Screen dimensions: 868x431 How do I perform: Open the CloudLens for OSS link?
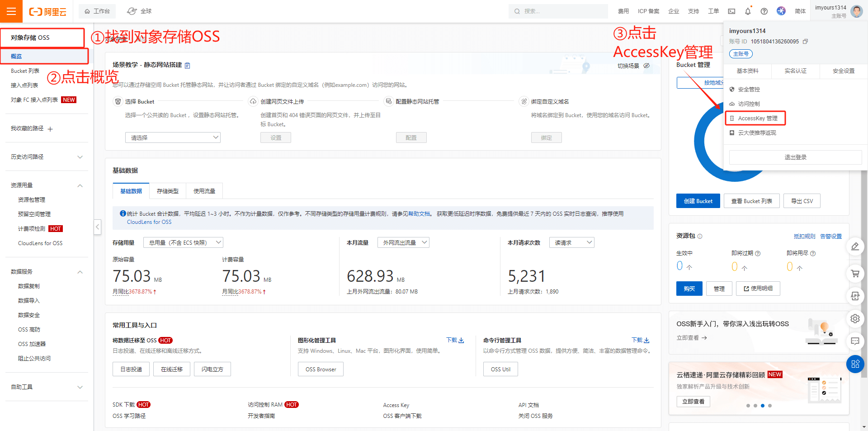click(149, 222)
